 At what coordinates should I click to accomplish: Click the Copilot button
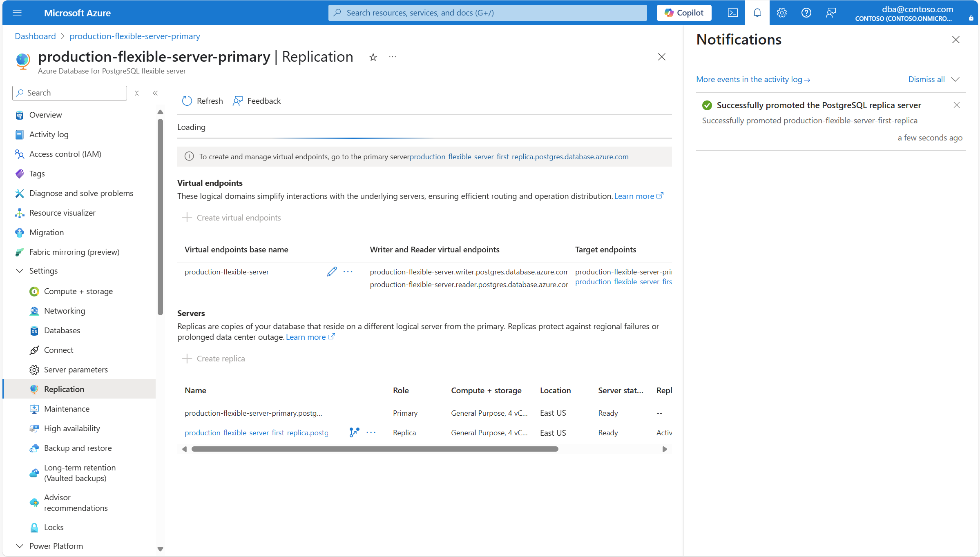click(684, 13)
